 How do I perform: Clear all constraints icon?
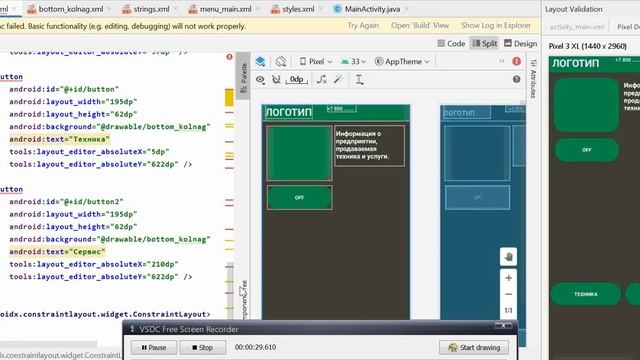[322, 80]
